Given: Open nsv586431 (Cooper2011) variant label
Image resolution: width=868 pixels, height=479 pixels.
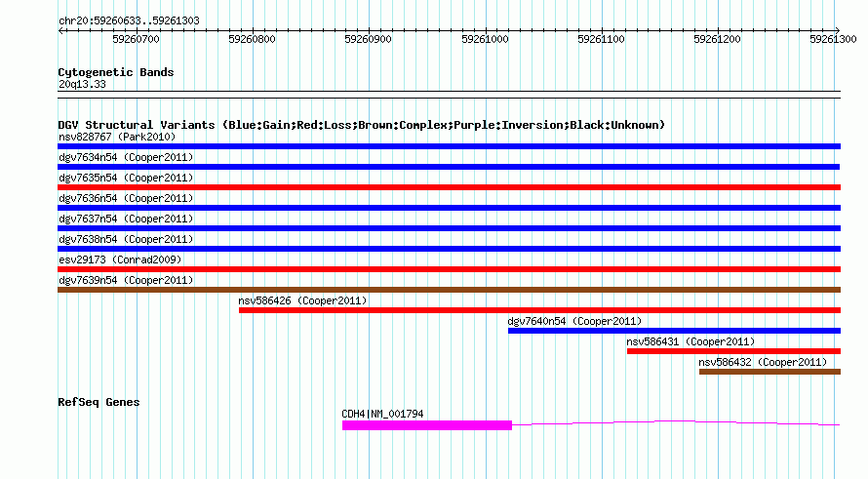Looking at the screenshot, I should [x=690, y=341].
